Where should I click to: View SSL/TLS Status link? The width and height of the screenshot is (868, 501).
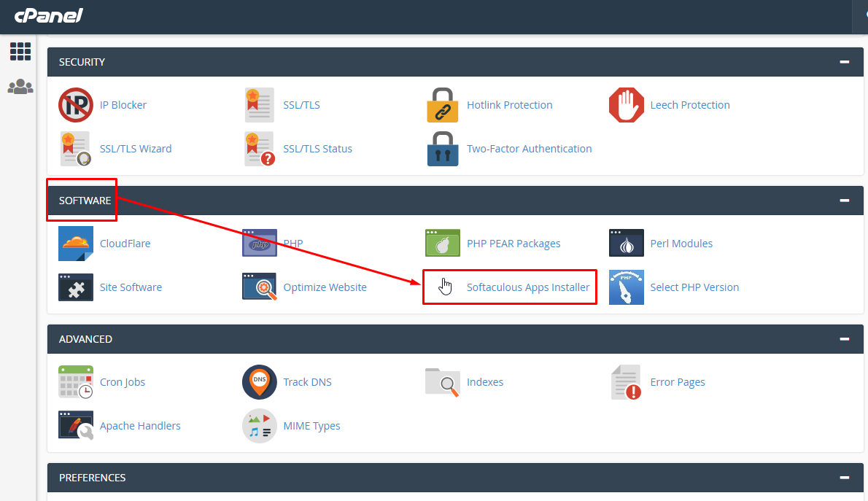coord(318,148)
